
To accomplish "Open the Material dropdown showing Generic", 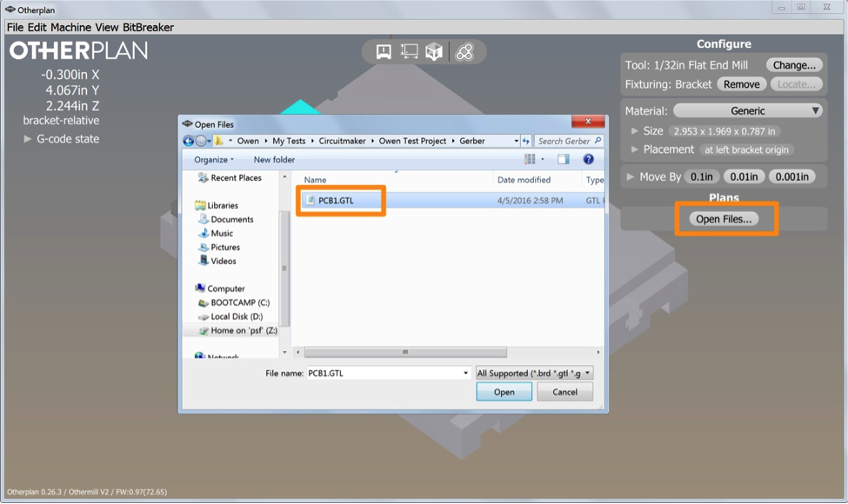I will point(748,110).
